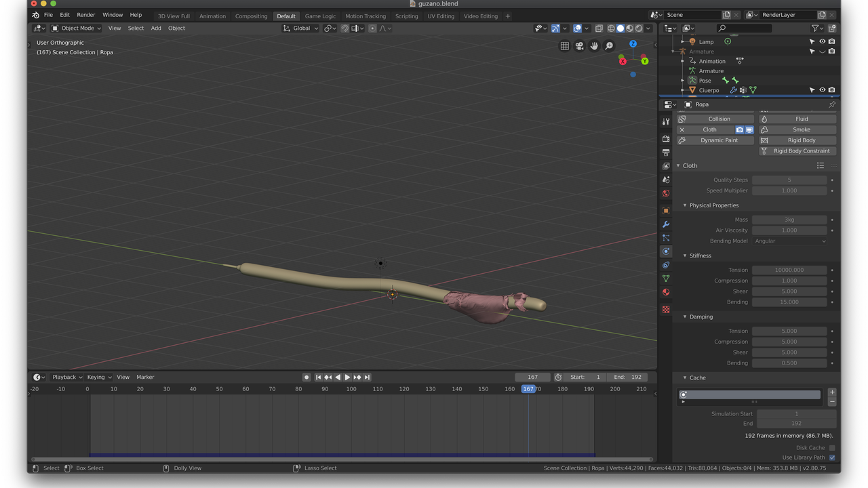
Task: Adjust the Tension stiffness value slider
Action: pyautogui.click(x=789, y=270)
